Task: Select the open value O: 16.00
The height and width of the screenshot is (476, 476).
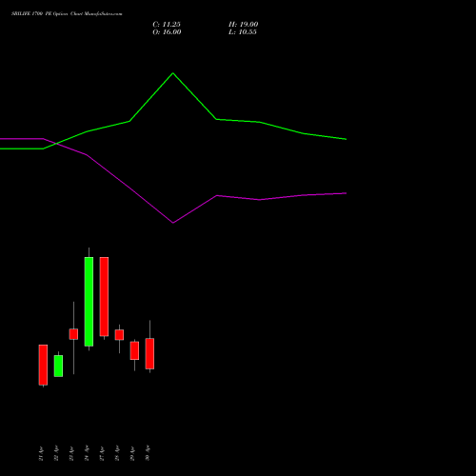Action: tap(167, 31)
